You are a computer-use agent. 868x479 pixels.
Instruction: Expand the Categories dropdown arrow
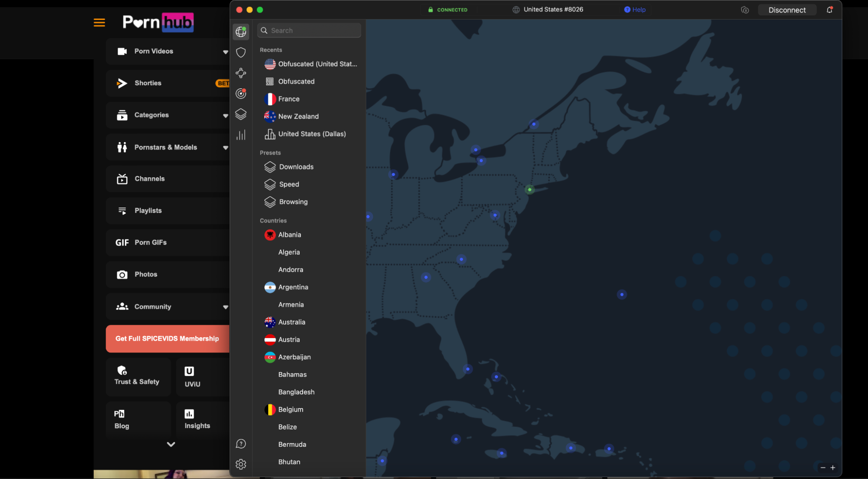point(225,116)
